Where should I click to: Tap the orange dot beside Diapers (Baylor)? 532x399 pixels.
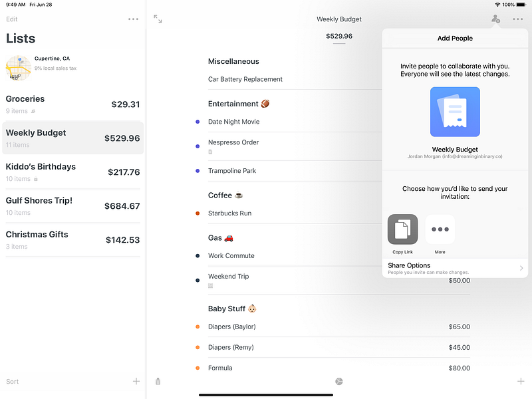pos(198,327)
